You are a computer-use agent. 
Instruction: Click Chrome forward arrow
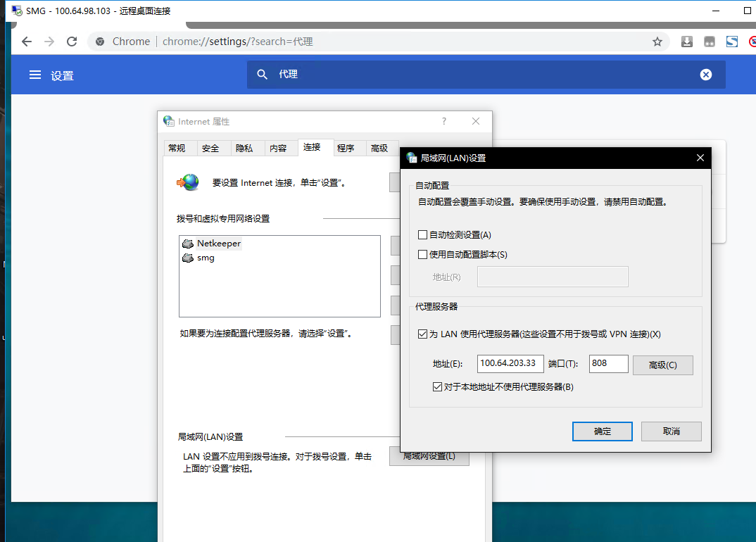click(x=49, y=42)
